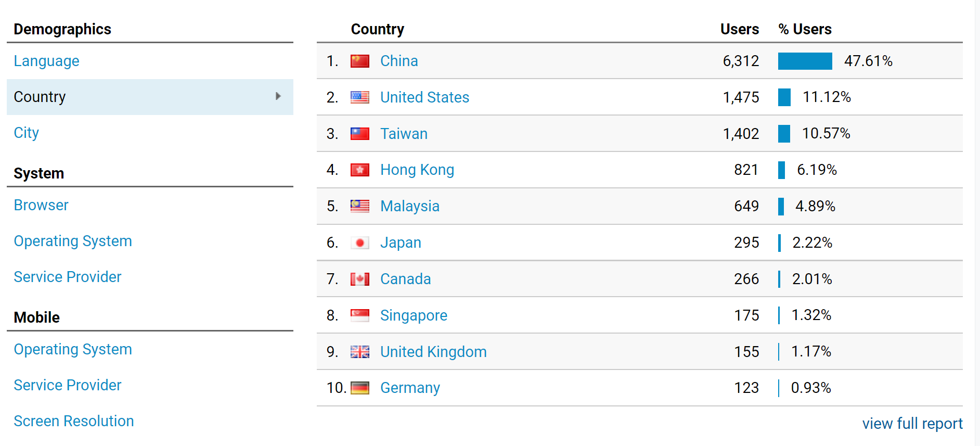Click the Japan flag icon
The height and width of the screenshot is (446, 980).
pos(359,243)
